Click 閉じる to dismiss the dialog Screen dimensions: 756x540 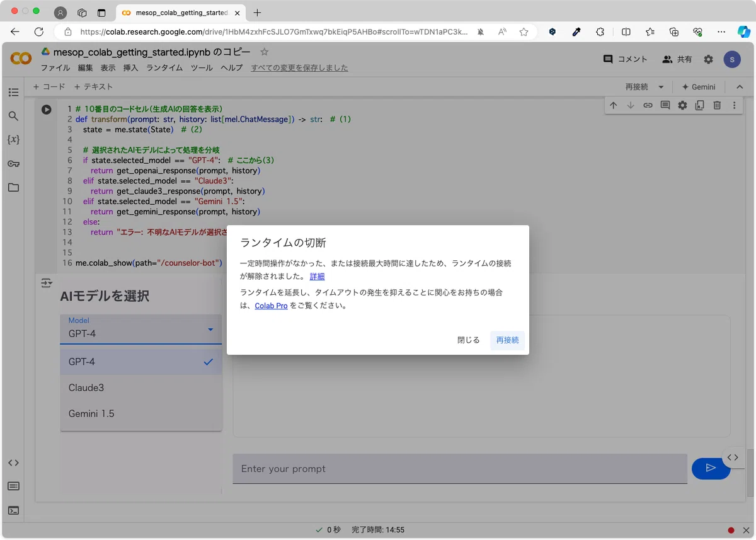point(469,340)
